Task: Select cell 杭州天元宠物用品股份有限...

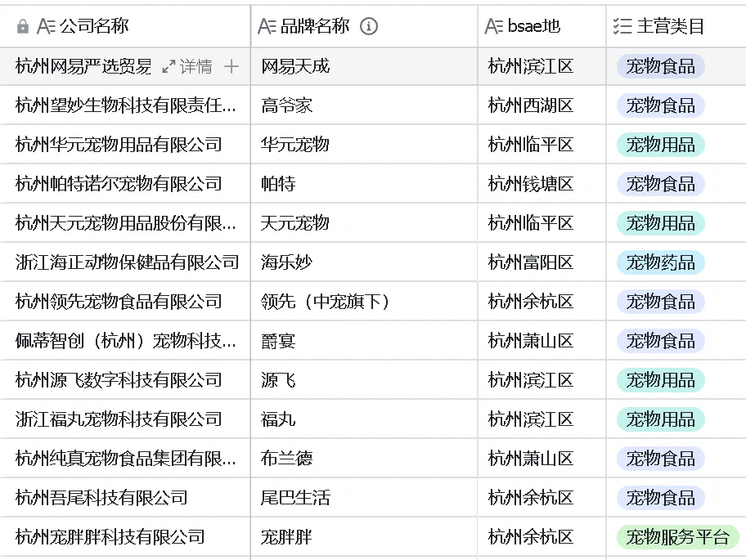Action: pyautogui.click(x=125, y=223)
